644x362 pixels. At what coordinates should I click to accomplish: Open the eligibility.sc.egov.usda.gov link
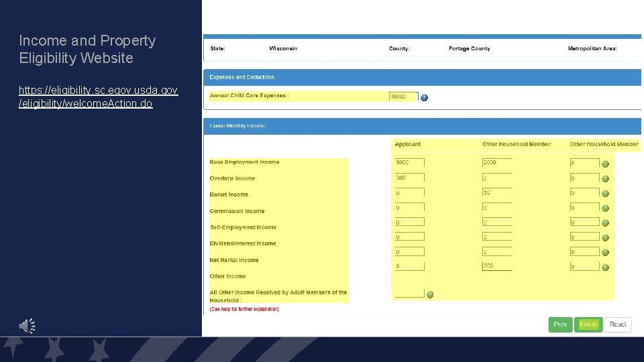pos(98,97)
